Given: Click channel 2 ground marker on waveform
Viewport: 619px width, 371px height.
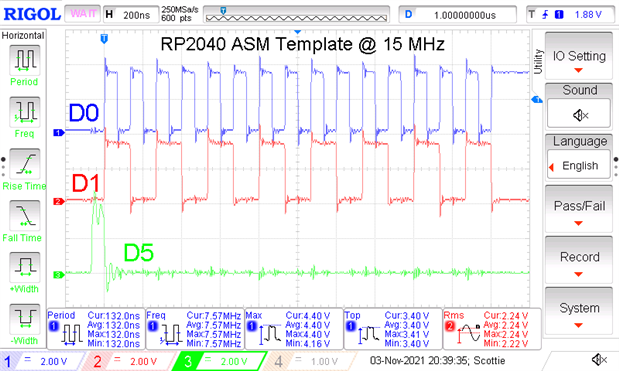Looking at the screenshot, I should pyautogui.click(x=58, y=202).
